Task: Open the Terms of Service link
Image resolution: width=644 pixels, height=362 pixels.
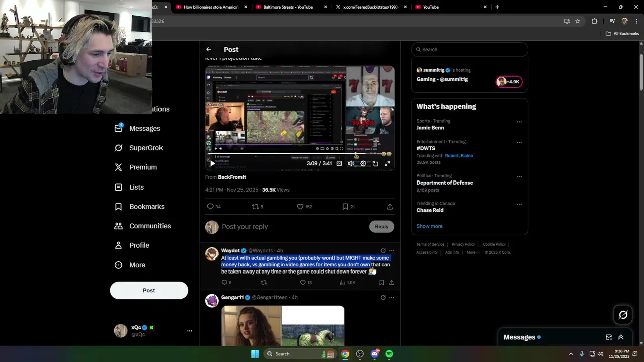Action: 430,244
